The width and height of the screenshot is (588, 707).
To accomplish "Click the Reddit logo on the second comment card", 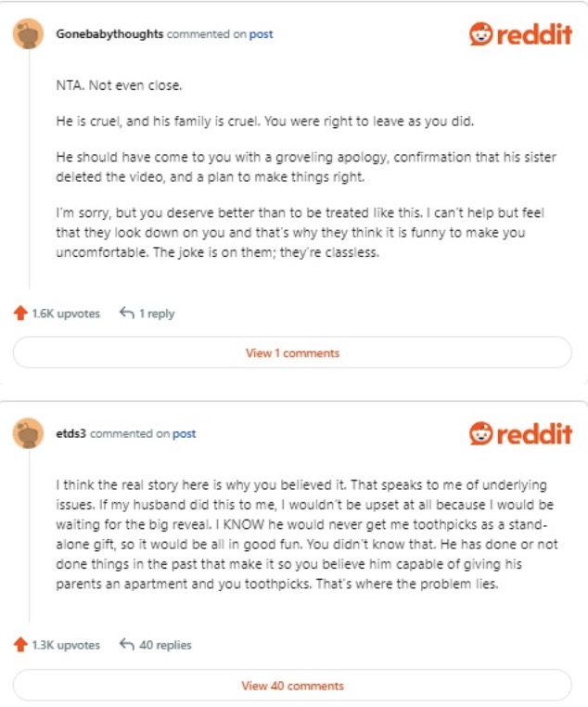I will [519, 434].
